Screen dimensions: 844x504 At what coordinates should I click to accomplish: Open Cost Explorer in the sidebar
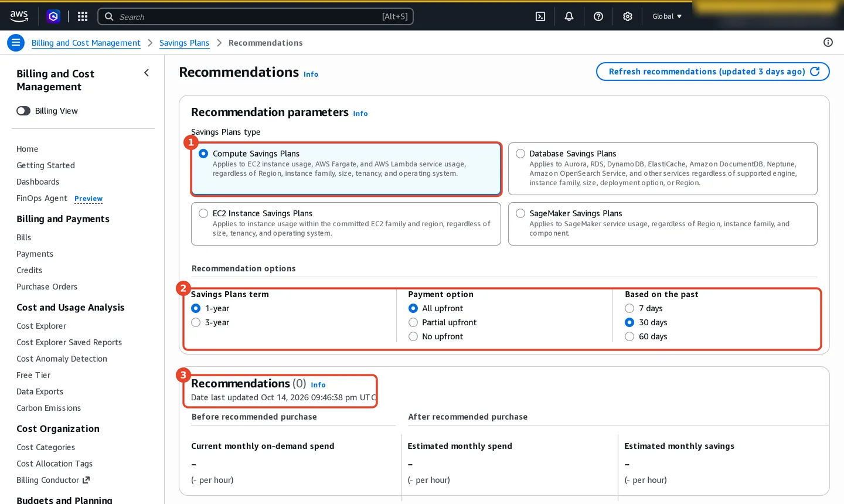pos(41,326)
